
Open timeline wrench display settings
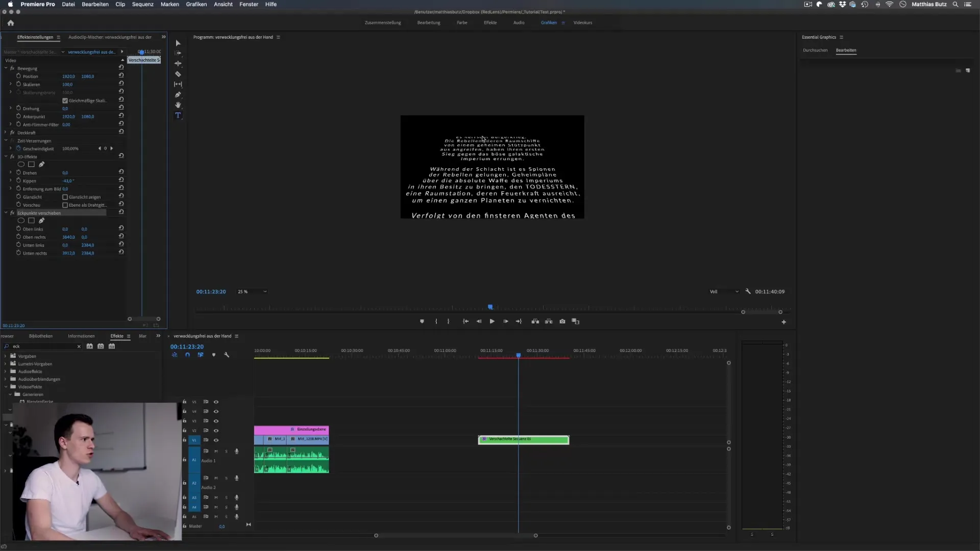coord(227,355)
